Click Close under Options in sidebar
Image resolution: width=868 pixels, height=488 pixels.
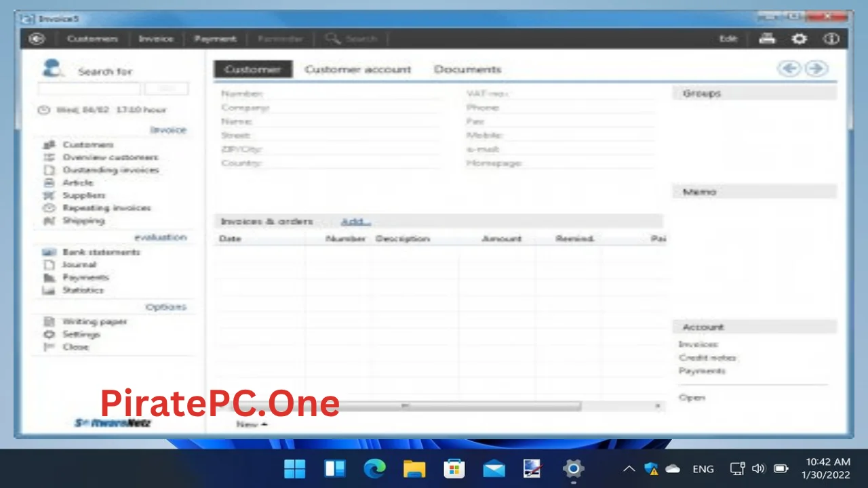[75, 347]
